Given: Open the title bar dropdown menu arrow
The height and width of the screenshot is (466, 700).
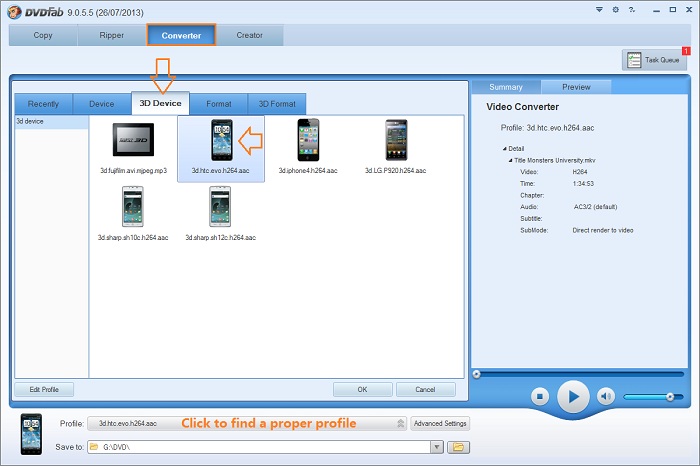Looking at the screenshot, I should point(599,9).
